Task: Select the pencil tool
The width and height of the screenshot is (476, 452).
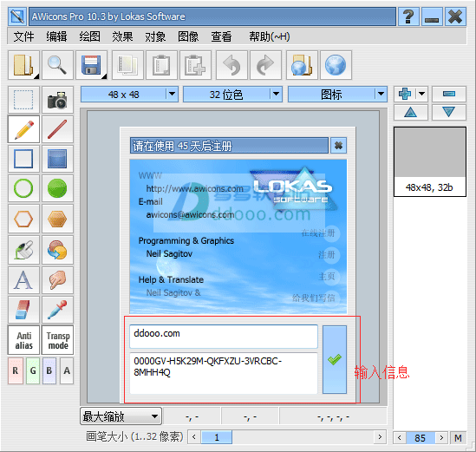Action: click(x=23, y=129)
